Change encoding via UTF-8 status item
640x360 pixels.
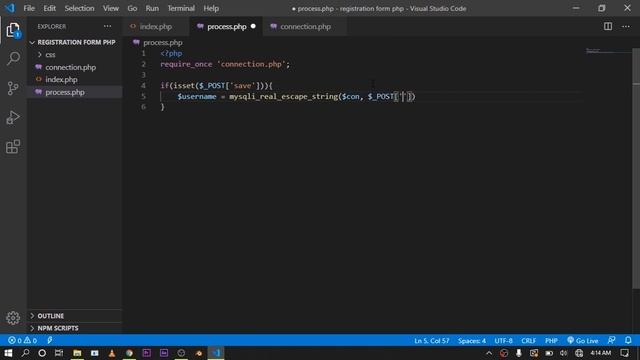click(x=503, y=340)
